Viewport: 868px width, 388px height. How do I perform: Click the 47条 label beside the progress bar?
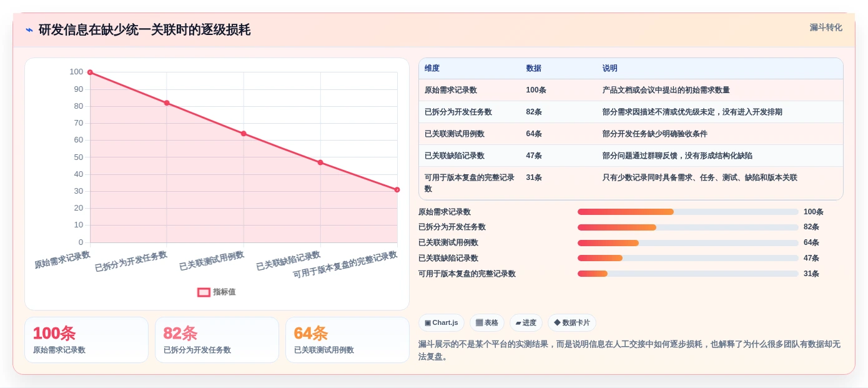click(x=812, y=258)
